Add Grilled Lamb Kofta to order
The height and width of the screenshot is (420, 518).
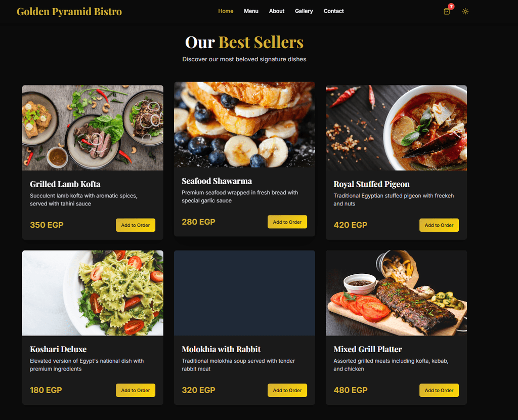coord(136,225)
